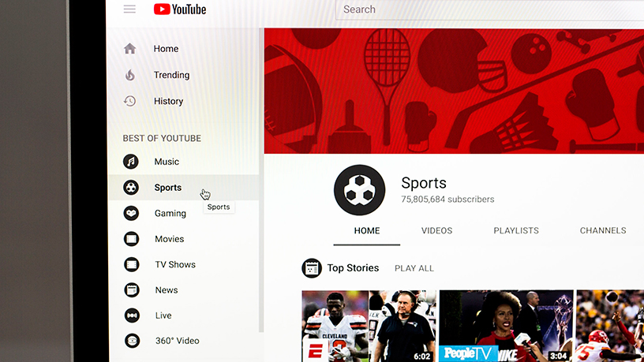Open the PeopleTV video thumbnail
644x362 pixels.
click(506, 326)
